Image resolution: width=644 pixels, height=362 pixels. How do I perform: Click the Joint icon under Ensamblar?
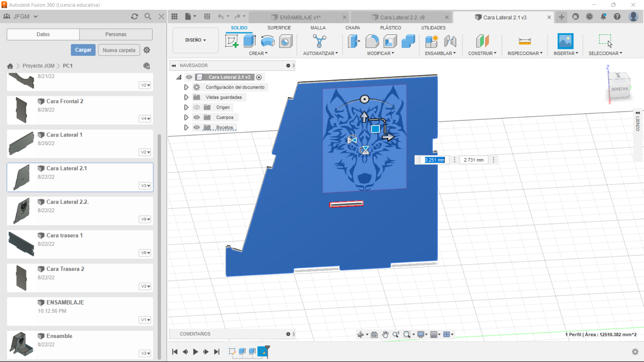(x=450, y=41)
